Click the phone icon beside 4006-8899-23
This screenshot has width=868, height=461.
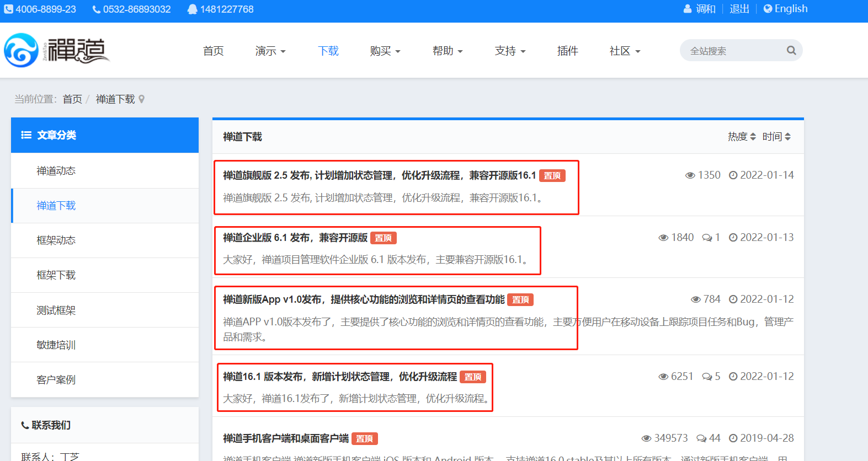[8, 9]
